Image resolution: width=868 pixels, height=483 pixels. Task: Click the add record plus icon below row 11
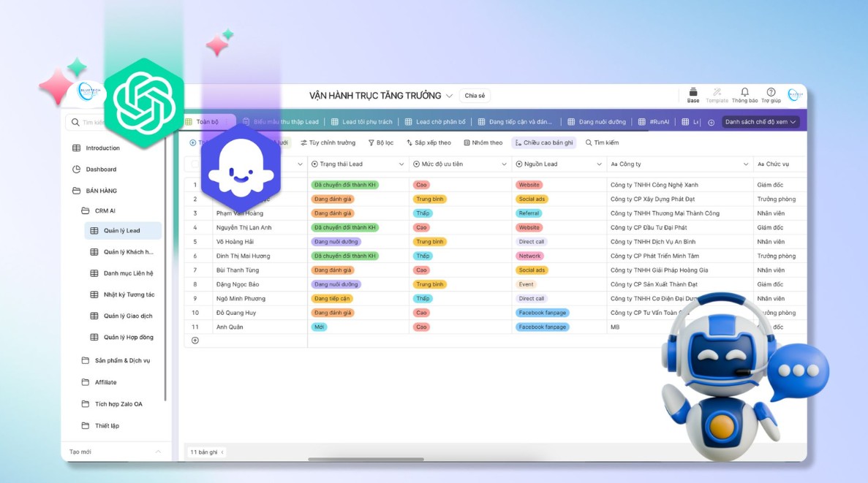click(195, 341)
